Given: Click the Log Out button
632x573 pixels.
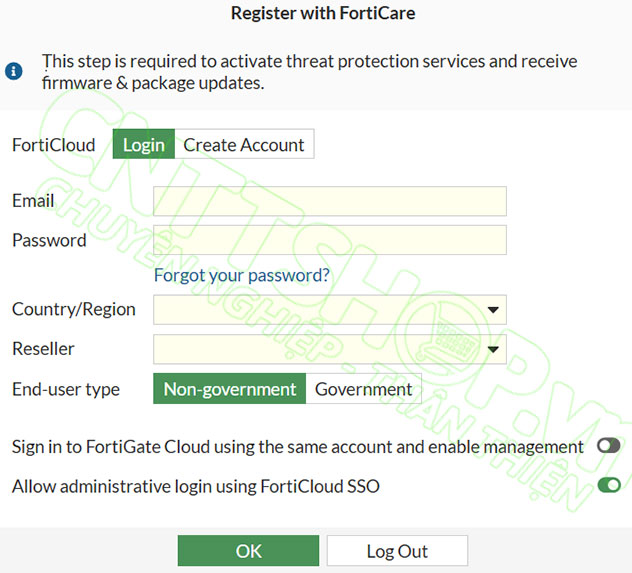Looking at the screenshot, I should 397,551.
